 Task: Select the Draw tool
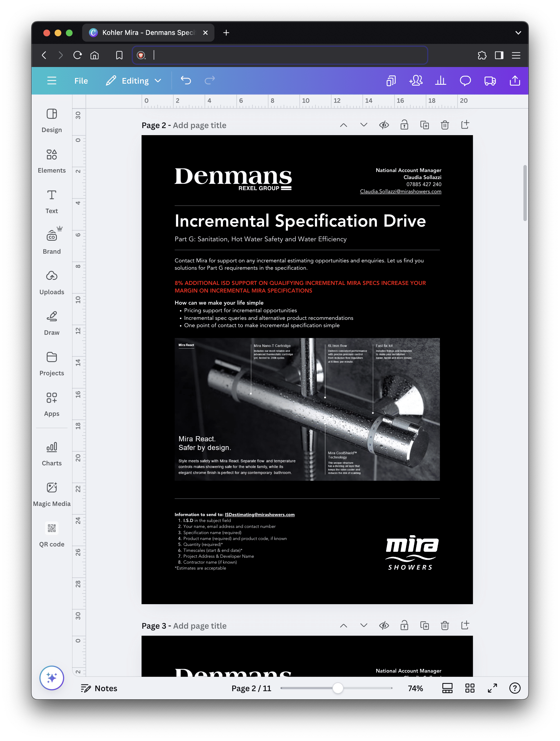[51, 323]
